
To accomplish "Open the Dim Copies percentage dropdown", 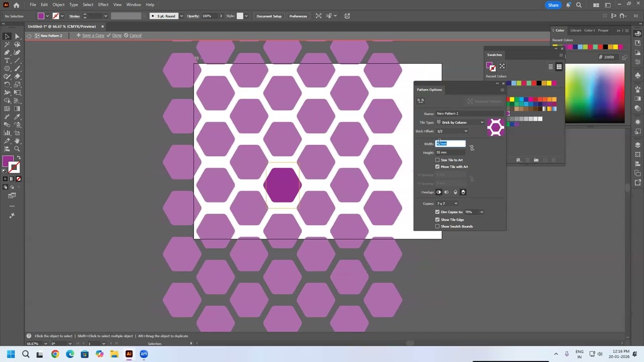I will pyautogui.click(x=481, y=212).
